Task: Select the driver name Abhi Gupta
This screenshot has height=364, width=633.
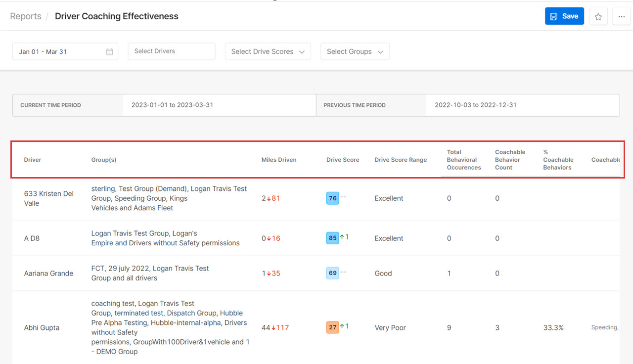Action: click(x=42, y=327)
